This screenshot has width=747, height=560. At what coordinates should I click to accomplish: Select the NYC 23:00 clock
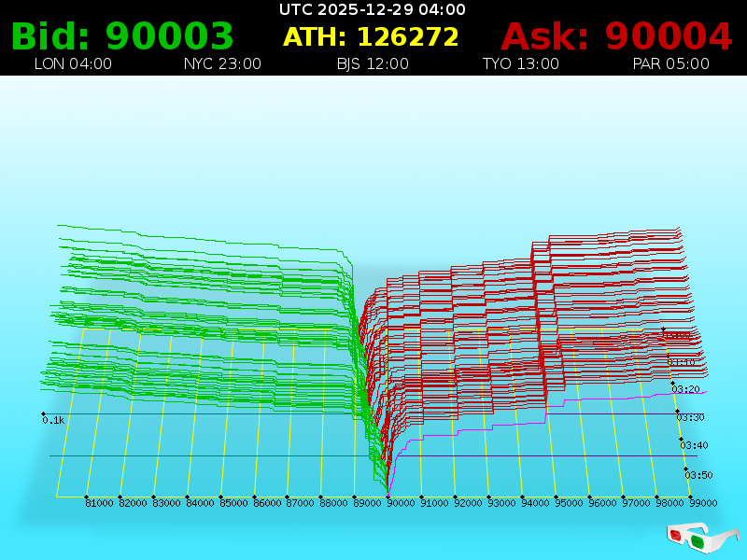pyautogui.click(x=222, y=64)
